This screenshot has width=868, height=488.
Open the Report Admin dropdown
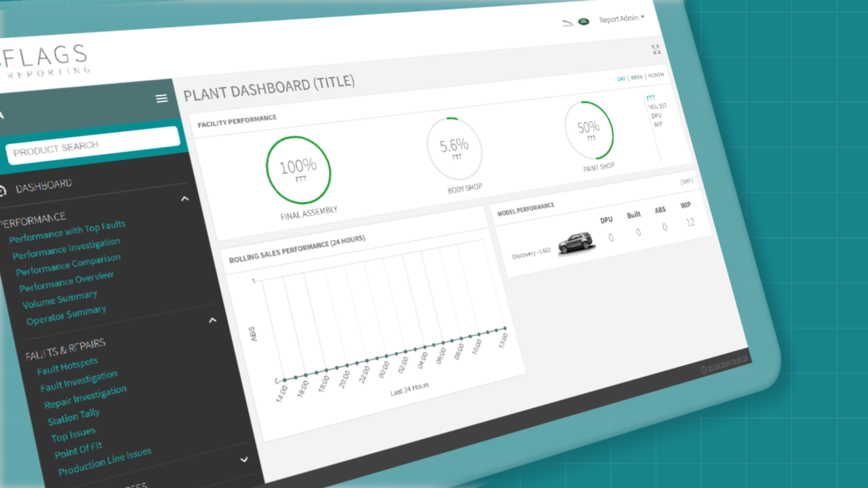coord(622,18)
